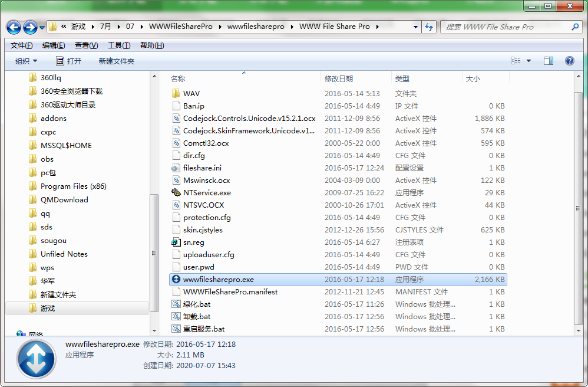Expand arrow after WWW File Share Pro breadcrumb

[x=377, y=27]
